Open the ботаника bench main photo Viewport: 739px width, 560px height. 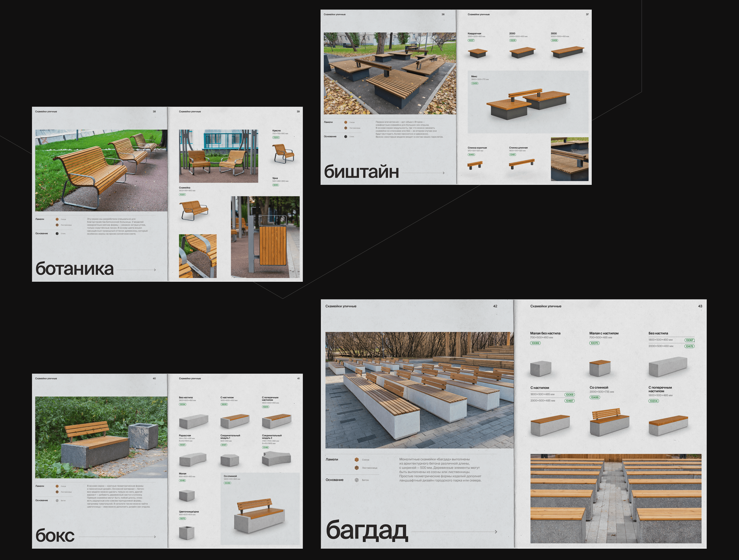[x=101, y=170]
